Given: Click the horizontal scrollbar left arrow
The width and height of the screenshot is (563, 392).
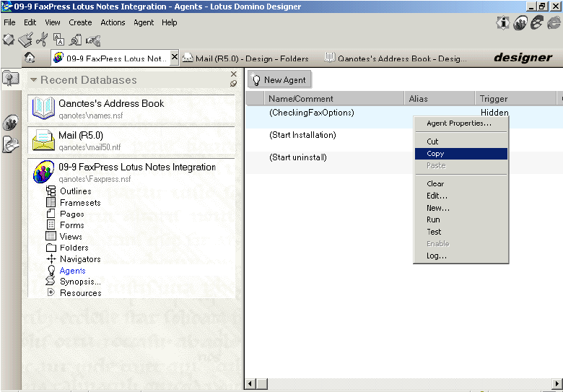Looking at the screenshot, I should point(251,383).
